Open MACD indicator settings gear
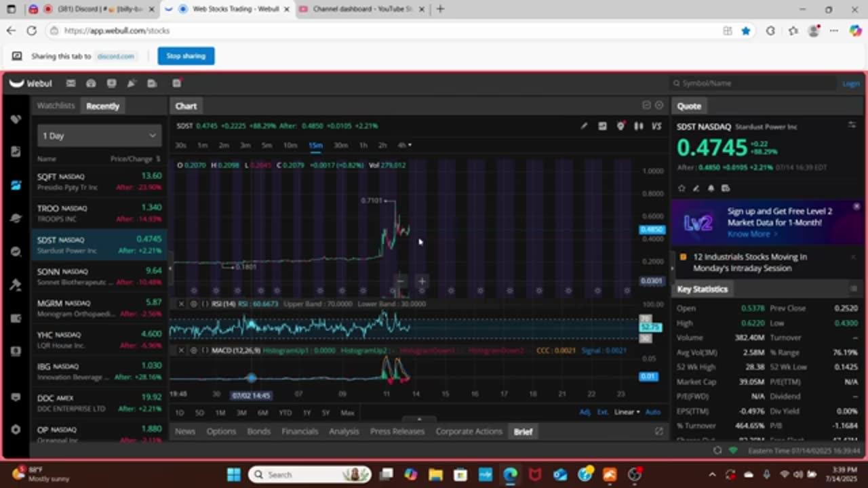Image resolution: width=868 pixels, height=488 pixels. click(x=194, y=350)
